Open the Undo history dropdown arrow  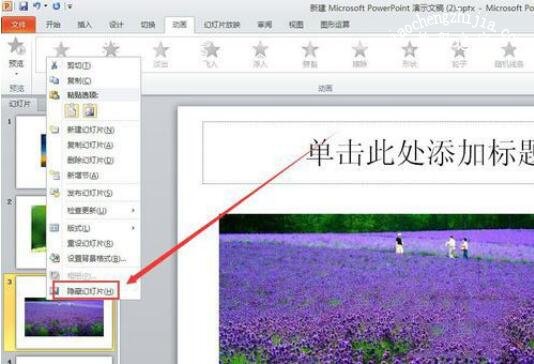pos(45,6)
